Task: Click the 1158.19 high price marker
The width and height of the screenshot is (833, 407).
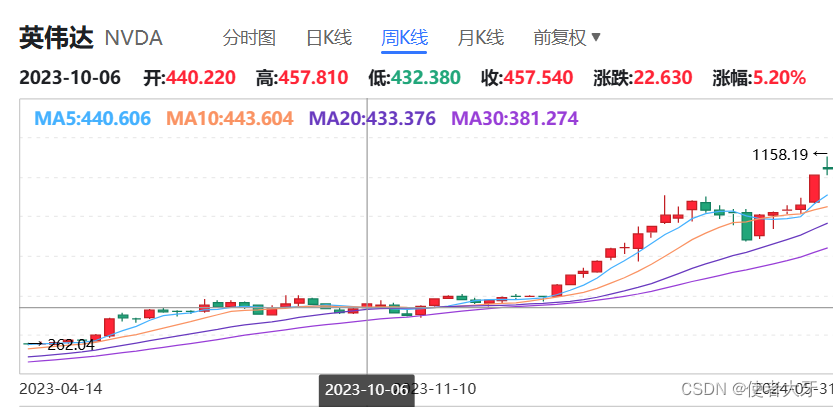Action: coord(780,155)
